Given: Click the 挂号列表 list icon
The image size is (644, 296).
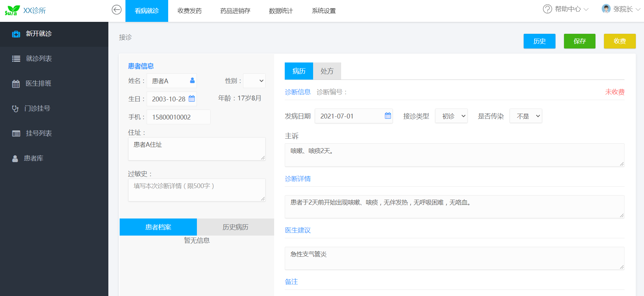Looking at the screenshot, I should (x=16, y=133).
